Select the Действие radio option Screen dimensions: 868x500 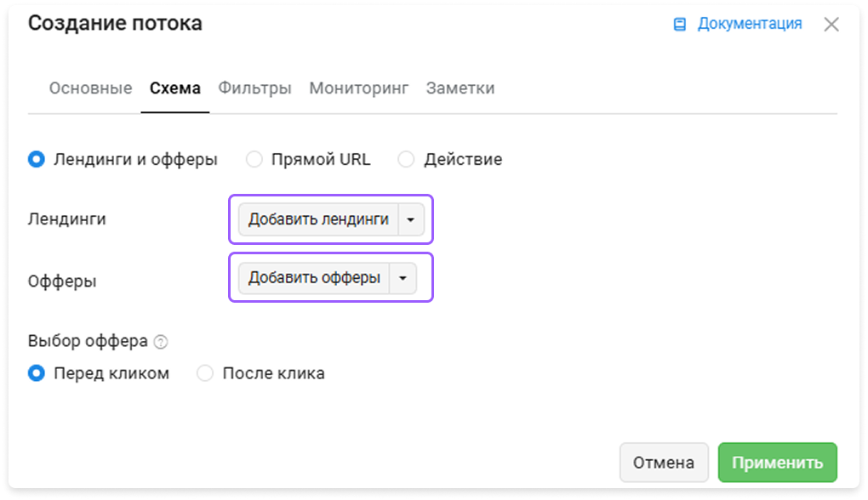point(406,159)
